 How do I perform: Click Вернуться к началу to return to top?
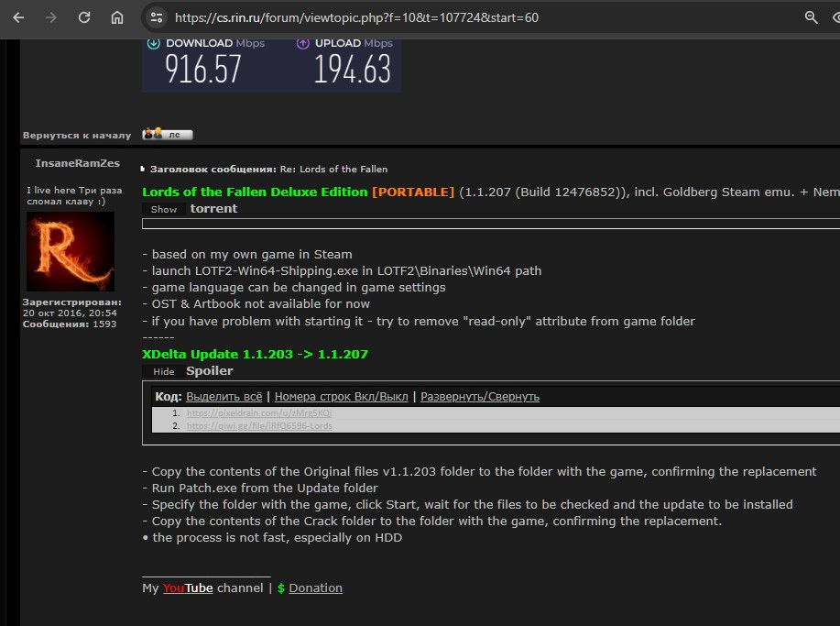pos(77,136)
